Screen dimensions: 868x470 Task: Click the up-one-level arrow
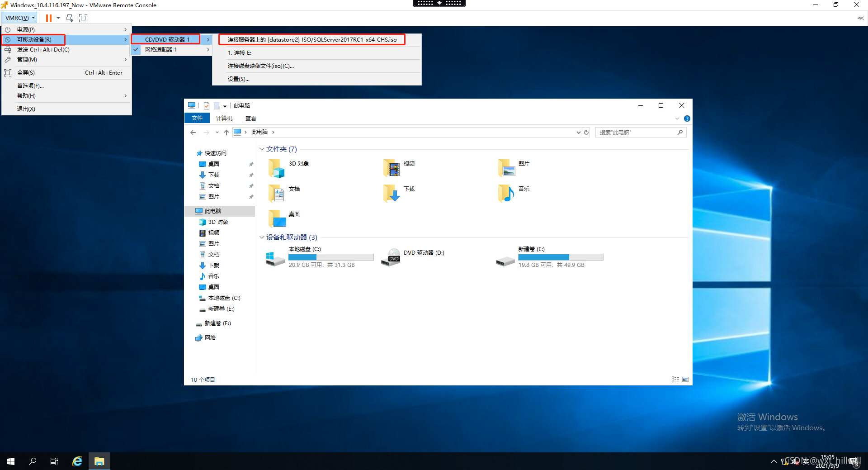226,133
